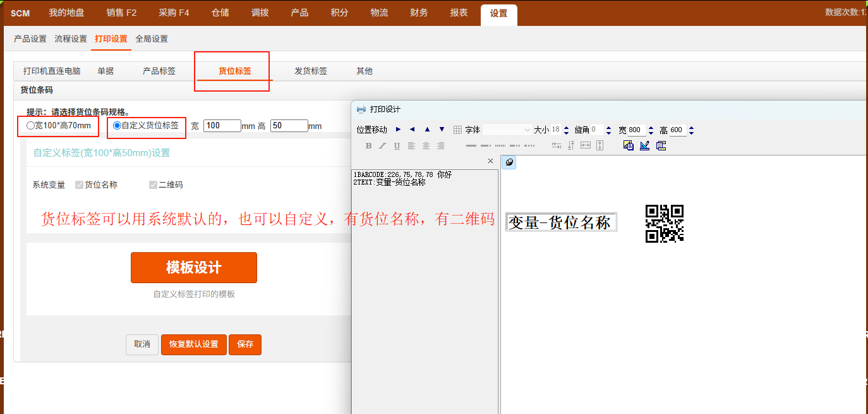The width and height of the screenshot is (868, 414).
Task: Toggle the 货位名称 system variable checkbox
Action: coord(79,185)
